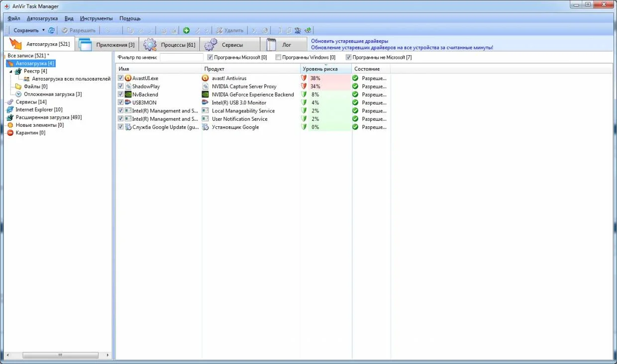Click the green status check in USB3MON row

[x=355, y=102]
